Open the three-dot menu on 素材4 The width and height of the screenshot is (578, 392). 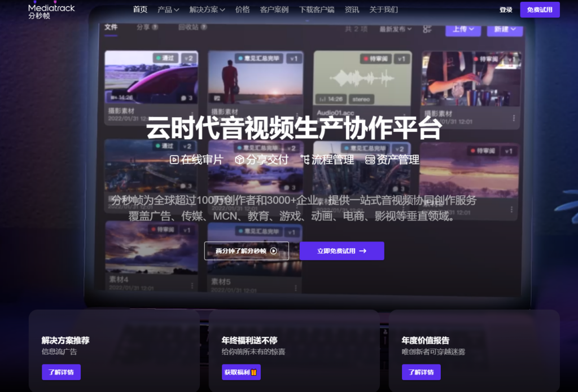pos(192,286)
